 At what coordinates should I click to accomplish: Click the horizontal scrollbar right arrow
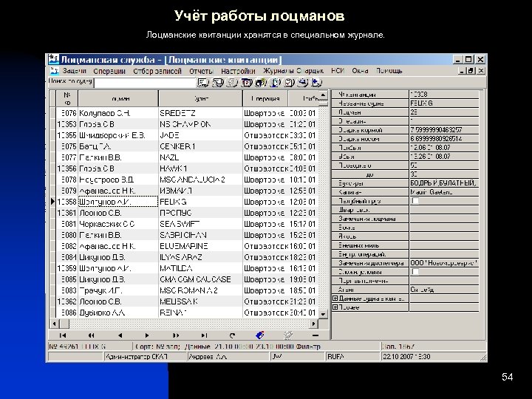[314, 324]
